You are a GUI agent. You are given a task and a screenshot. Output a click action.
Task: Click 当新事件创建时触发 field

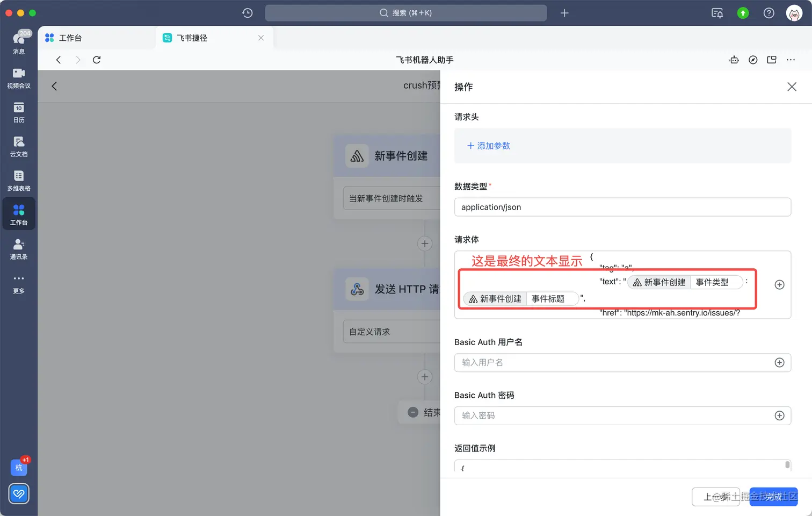click(x=392, y=198)
